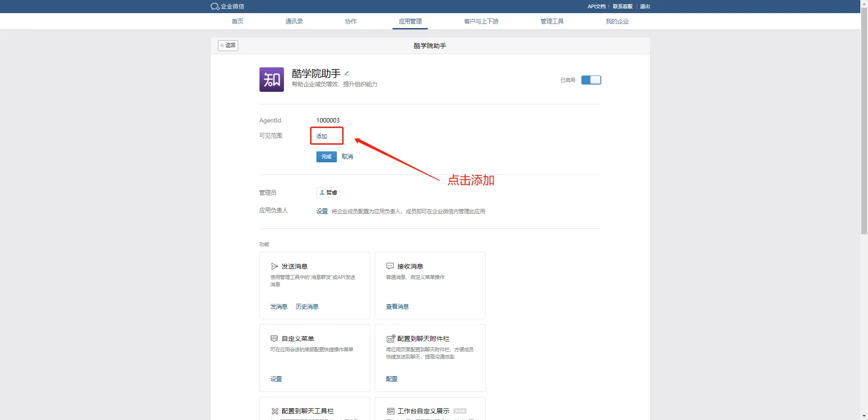Open the 首页 tab

(x=237, y=21)
